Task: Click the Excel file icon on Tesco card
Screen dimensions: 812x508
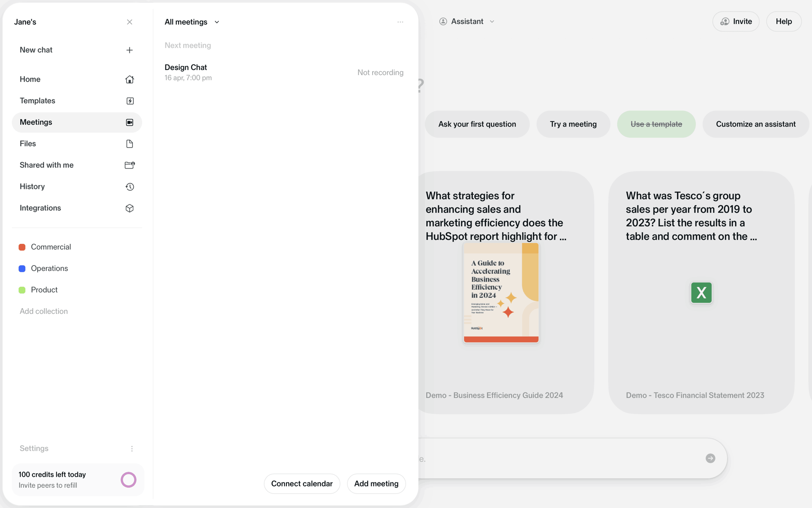Action: click(x=701, y=293)
